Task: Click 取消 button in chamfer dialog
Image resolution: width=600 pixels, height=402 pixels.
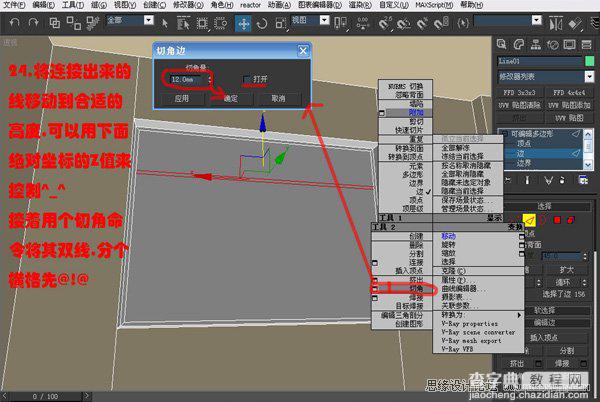Action: pyautogui.click(x=279, y=98)
